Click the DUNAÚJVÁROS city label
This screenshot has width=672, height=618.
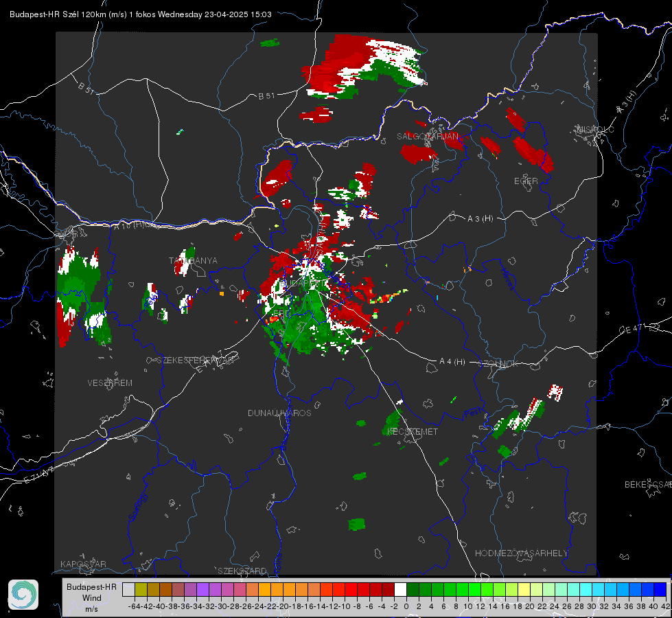click(279, 413)
